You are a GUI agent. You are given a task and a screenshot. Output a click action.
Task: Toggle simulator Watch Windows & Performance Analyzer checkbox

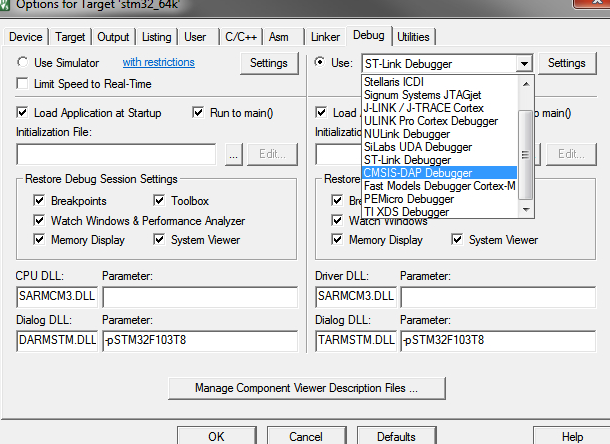pyautogui.click(x=39, y=221)
